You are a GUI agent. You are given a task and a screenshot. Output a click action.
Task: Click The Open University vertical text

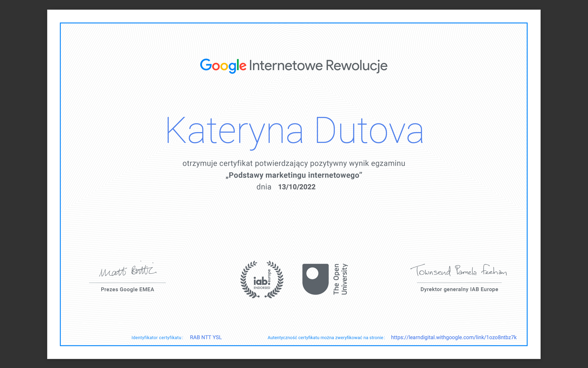[x=340, y=279]
